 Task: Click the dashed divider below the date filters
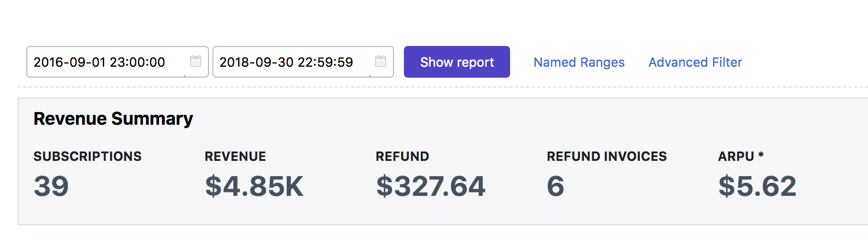(442, 87)
